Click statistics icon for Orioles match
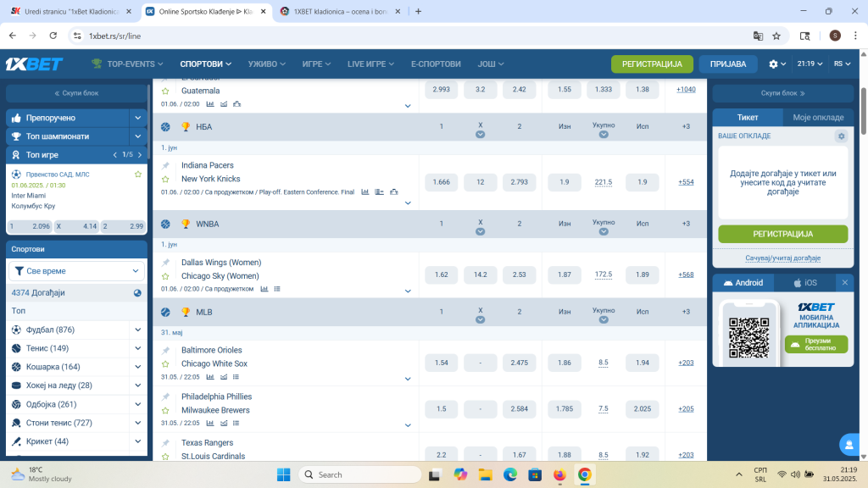The height and width of the screenshot is (488, 868). click(210, 377)
